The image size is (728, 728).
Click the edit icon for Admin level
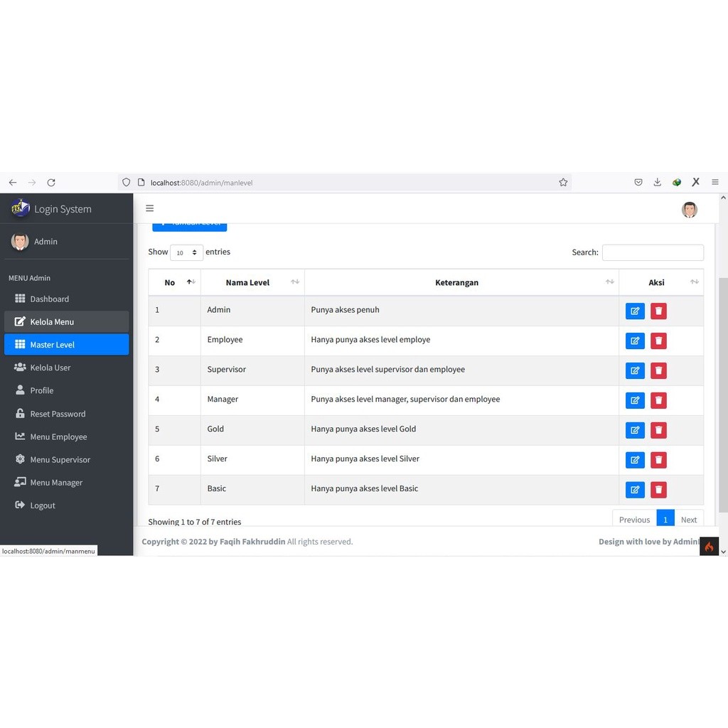(x=635, y=311)
